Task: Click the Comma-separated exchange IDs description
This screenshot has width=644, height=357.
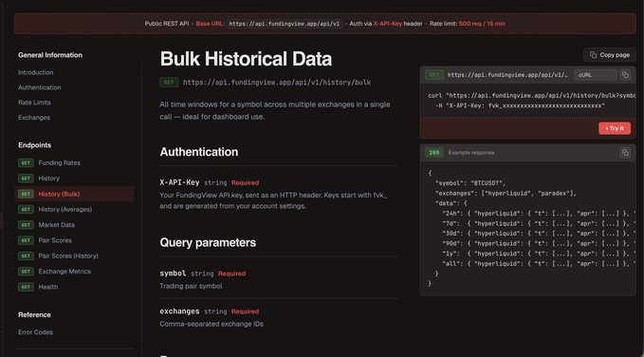Action: pyautogui.click(x=212, y=324)
